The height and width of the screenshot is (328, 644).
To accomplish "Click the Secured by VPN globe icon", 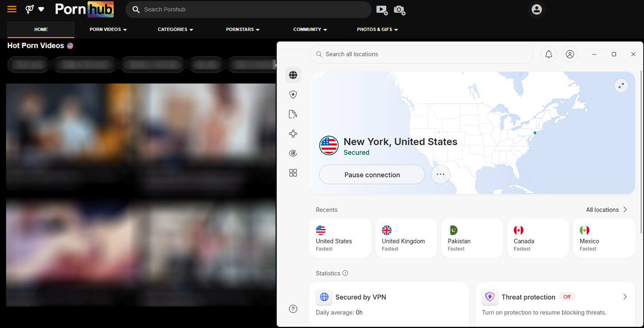I will [x=324, y=297].
